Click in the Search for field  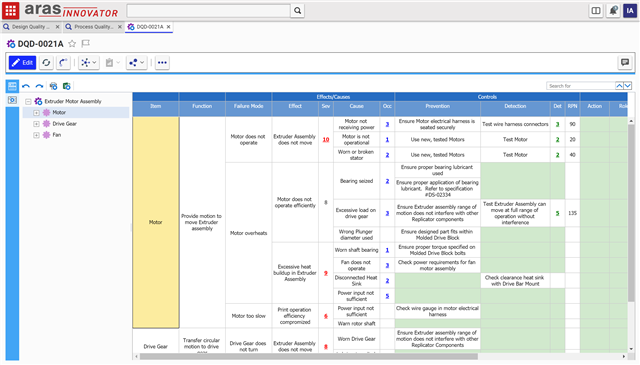(580, 86)
